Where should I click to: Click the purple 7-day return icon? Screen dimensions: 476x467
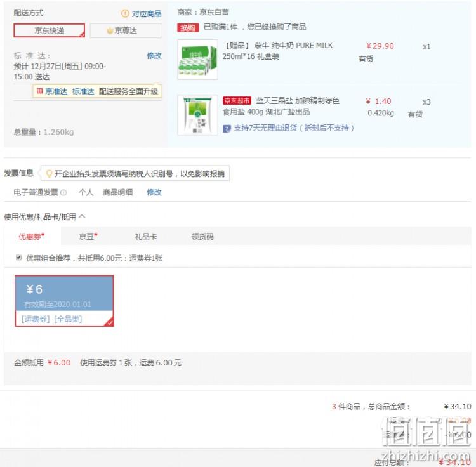[x=227, y=129]
